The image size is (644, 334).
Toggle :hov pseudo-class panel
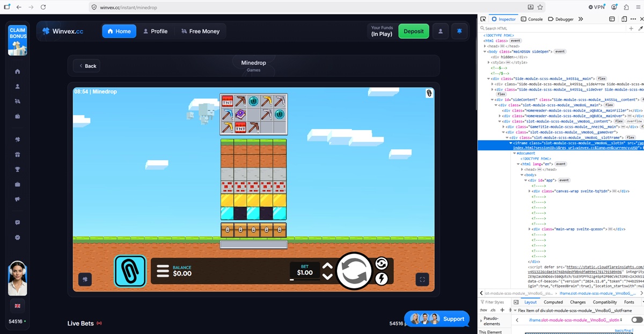pos(483,310)
